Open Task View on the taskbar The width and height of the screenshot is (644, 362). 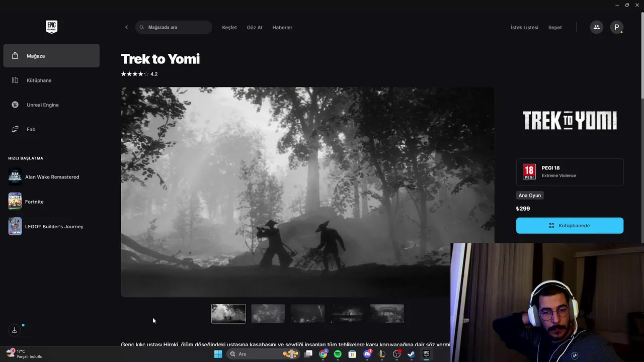pos(308,354)
